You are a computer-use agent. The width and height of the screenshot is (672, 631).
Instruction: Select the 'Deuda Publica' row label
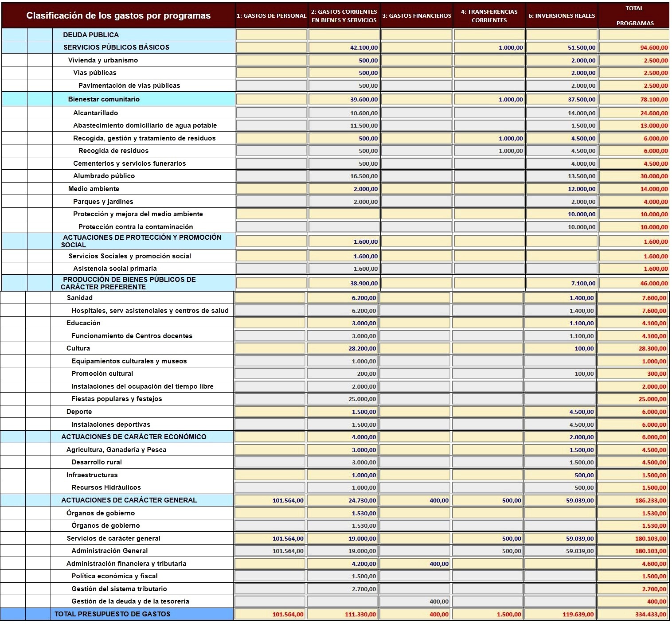(91, 35)
